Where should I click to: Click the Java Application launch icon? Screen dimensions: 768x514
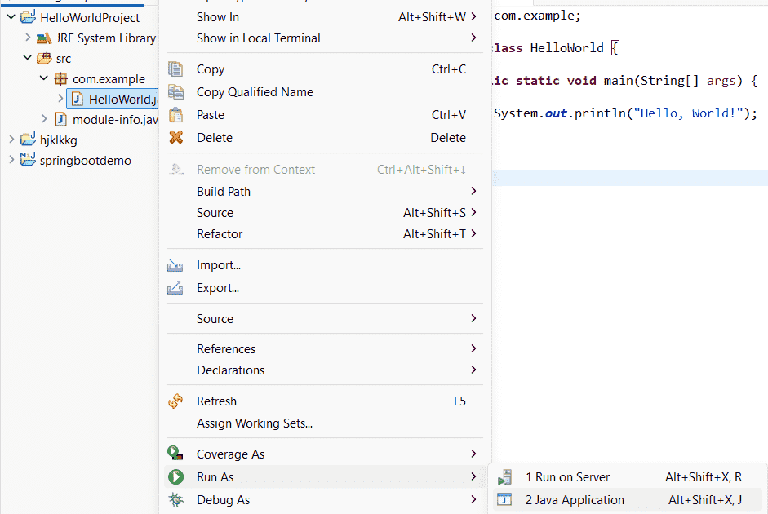pos(504,499)
